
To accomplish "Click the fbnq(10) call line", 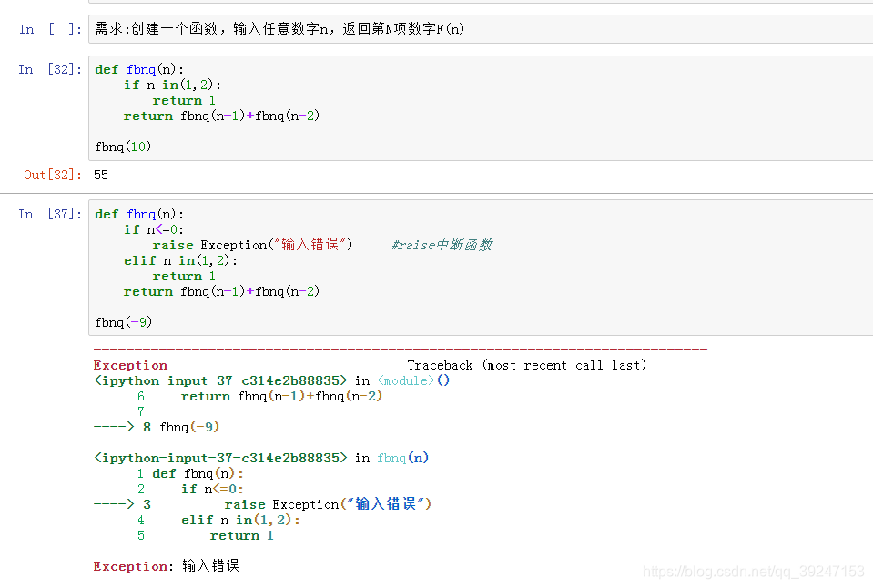I will [x=123, y=147].
